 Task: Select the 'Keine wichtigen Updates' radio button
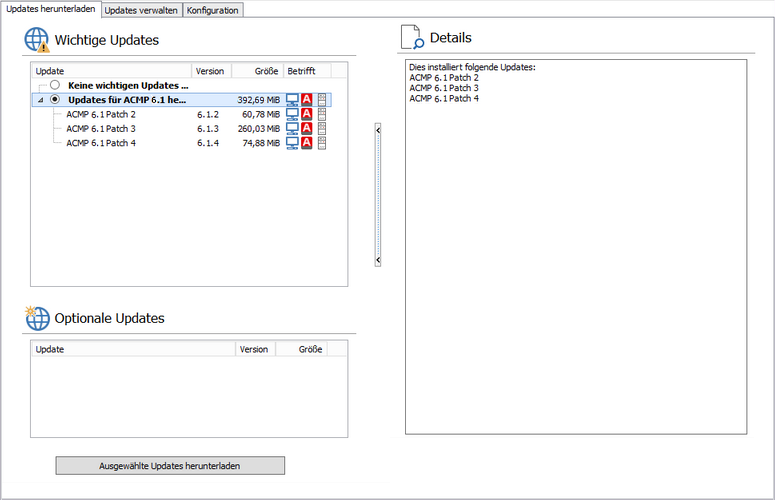[x=55, y=85]
